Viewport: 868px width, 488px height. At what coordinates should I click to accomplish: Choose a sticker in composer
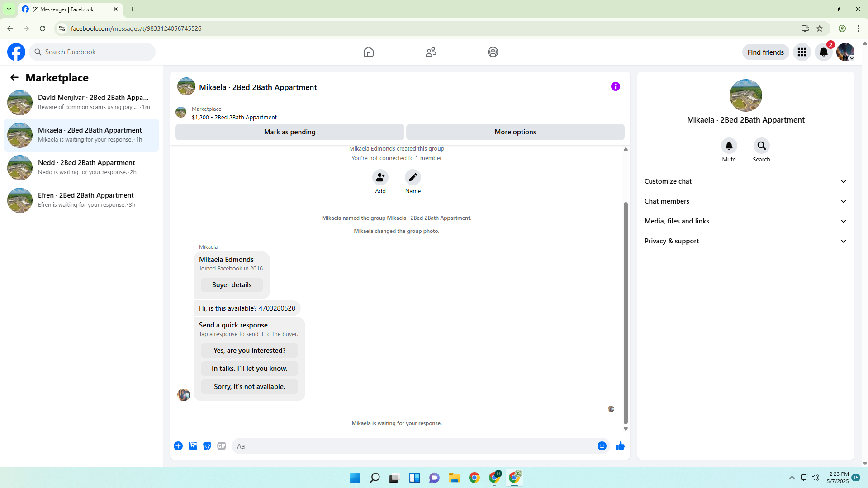207,446
